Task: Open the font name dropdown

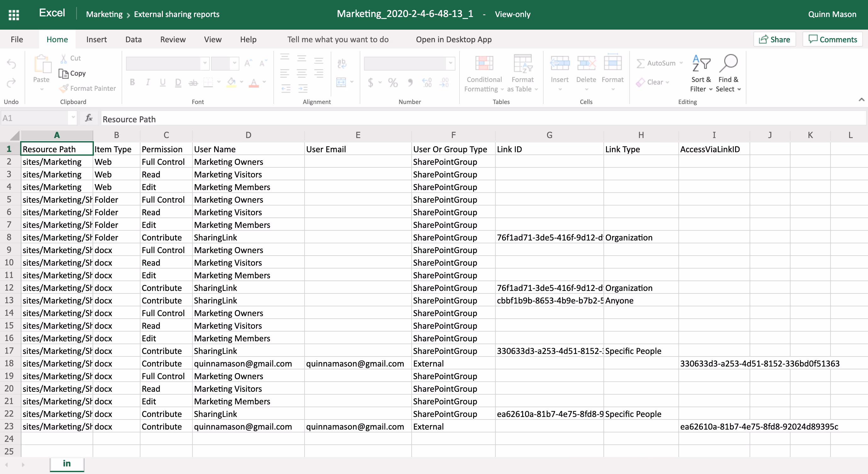Action: [204, 63]
